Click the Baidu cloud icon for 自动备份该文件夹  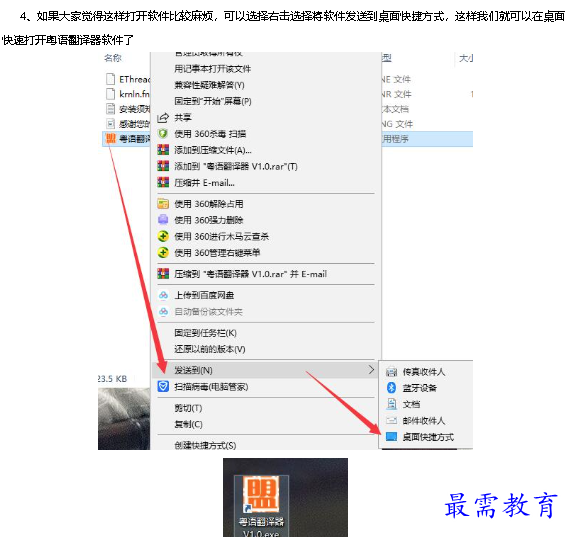[163, 311]
